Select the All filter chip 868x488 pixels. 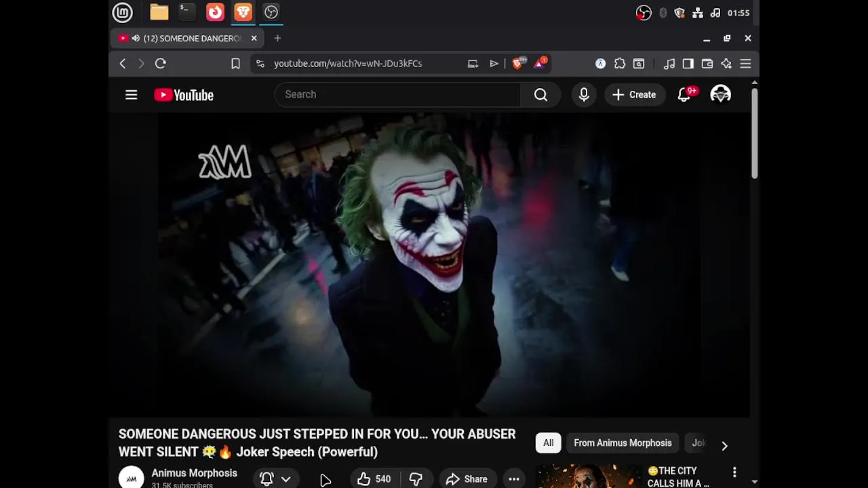tap(548, 443)
